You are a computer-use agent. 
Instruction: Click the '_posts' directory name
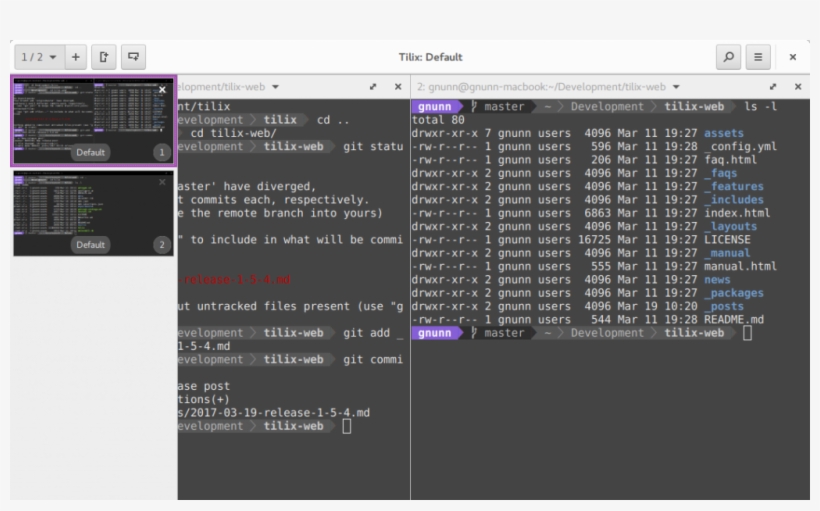click(724, 306)
